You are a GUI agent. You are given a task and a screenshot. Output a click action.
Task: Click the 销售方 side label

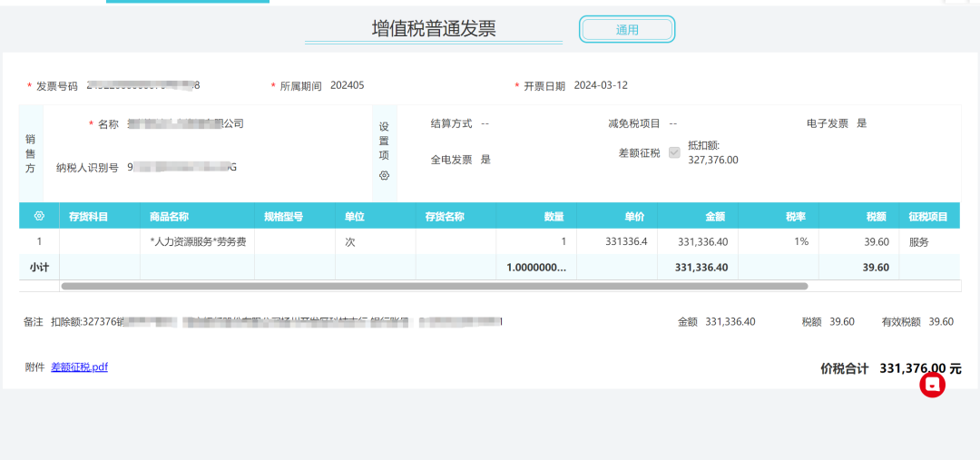pyautogui.click(x=31, y=153)
